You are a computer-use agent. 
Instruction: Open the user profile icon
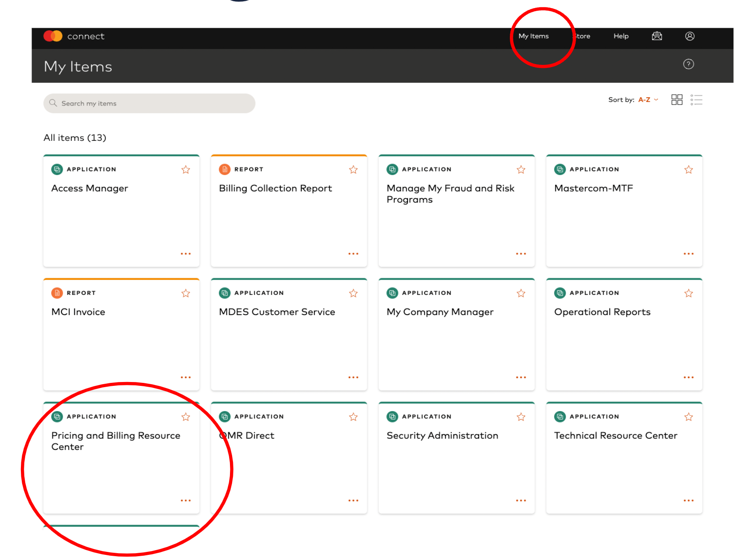coord(690,36)
